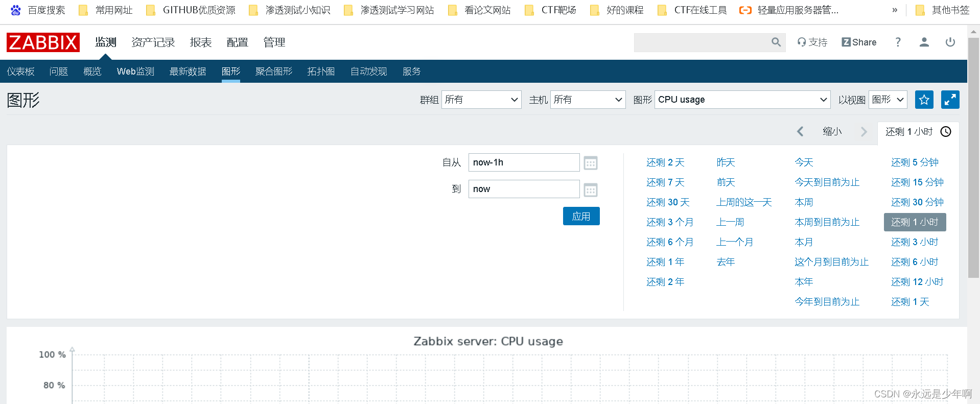Add graph to favourites with star icon

[x=924, y=100]
